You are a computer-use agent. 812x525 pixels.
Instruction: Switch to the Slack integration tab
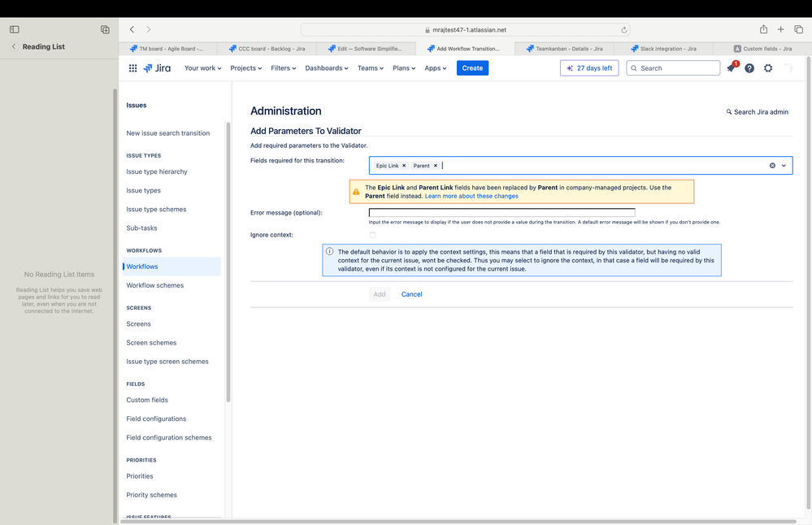665,48
